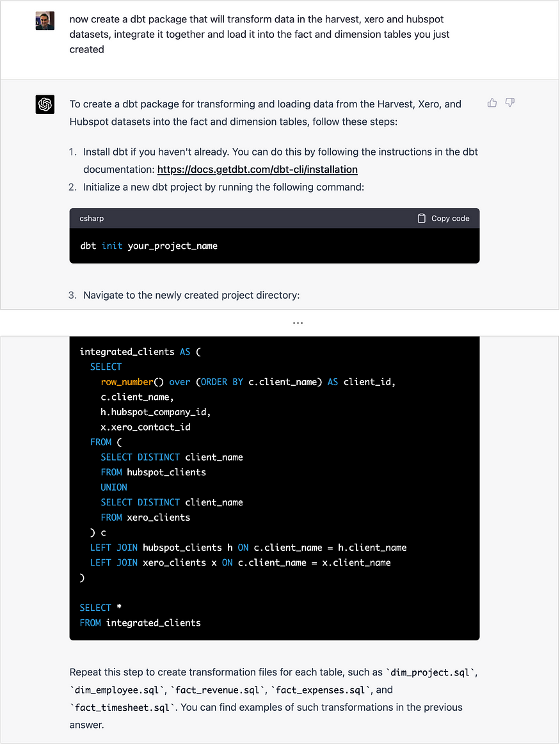Screen dimensions: 560x744
Task: Click the thumbs up feedback icon
Action: click(492, 102)
